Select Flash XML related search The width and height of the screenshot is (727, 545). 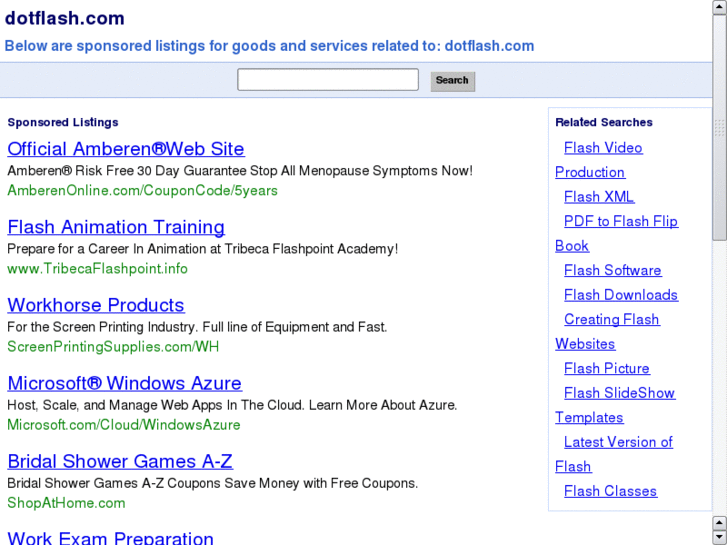click(x=599, y=197)
